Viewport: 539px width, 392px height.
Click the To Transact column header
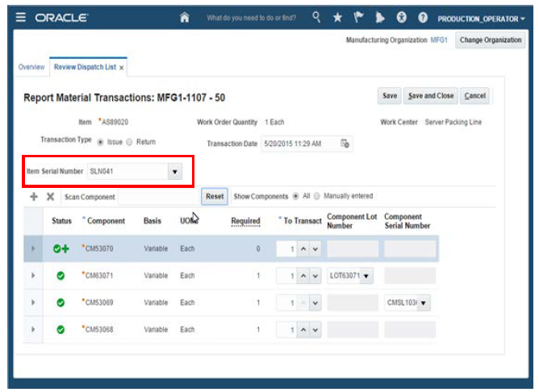click(303, 221)
